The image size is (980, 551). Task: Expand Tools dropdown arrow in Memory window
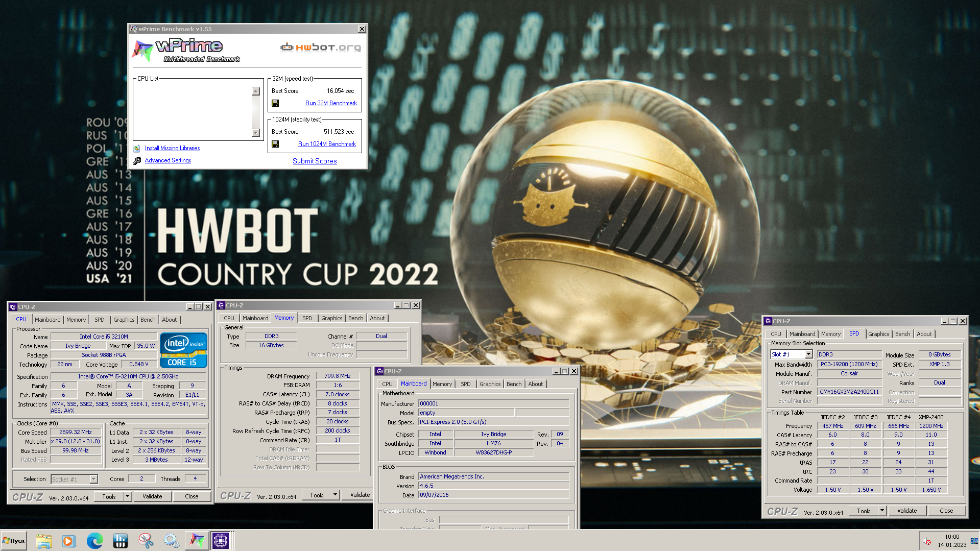[x=336, y=495]
